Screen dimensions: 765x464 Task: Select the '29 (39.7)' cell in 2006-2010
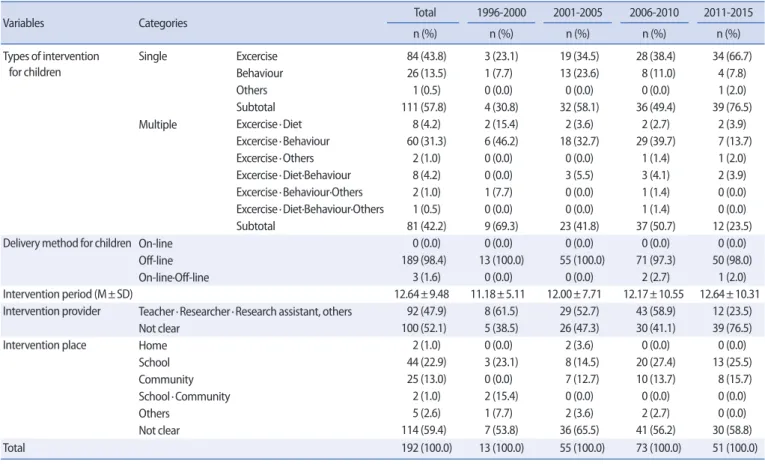(x=655, y=141)
